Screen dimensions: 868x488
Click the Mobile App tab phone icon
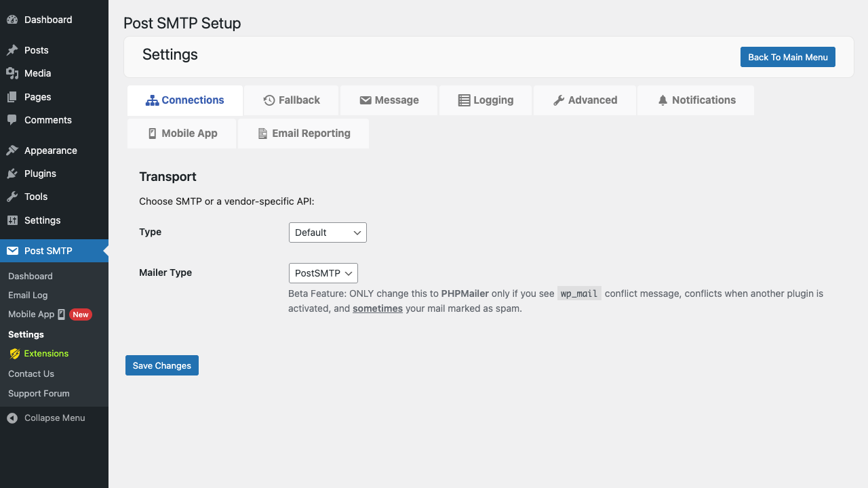153,134
